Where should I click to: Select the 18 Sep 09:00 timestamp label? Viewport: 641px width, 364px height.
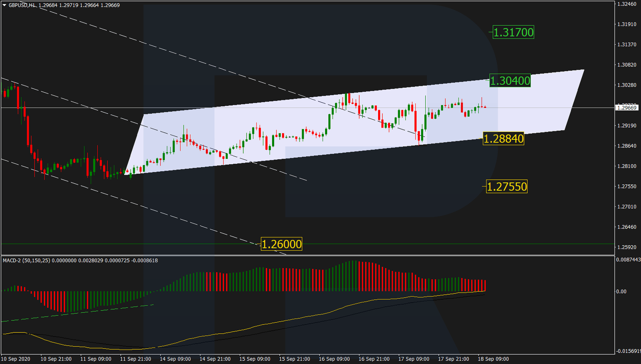pos(494,359)
